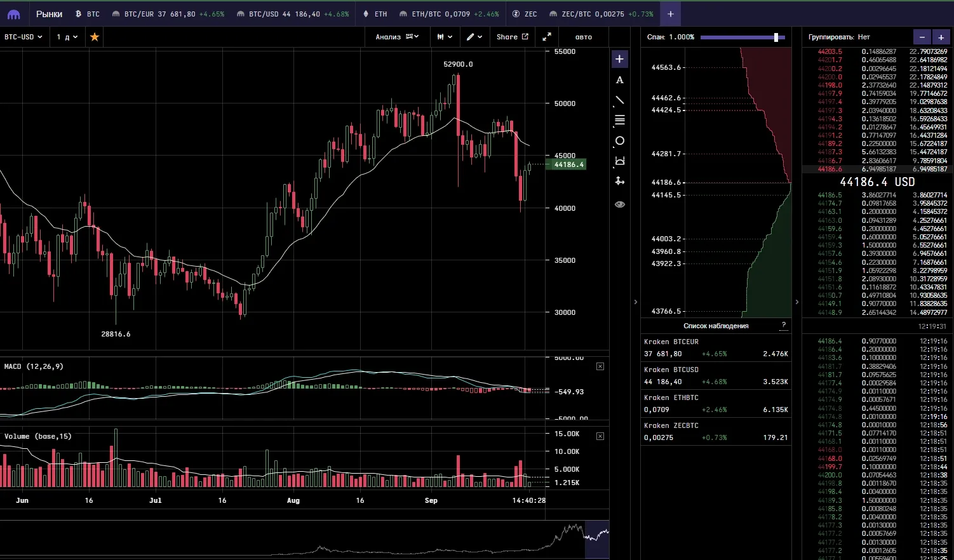Select the BTC/USD ticker in top bar
954x560 pixels.
coord(292,14)
